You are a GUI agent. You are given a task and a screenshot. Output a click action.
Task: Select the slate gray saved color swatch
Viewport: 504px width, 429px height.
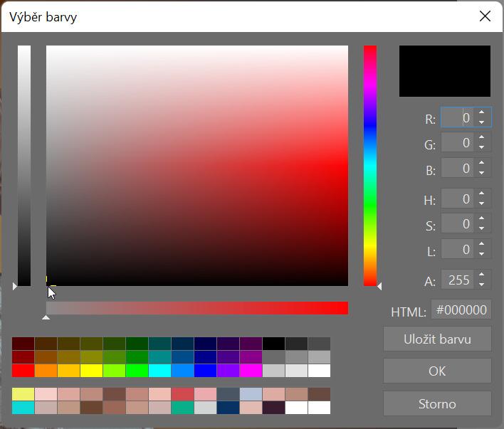[229, 394]
